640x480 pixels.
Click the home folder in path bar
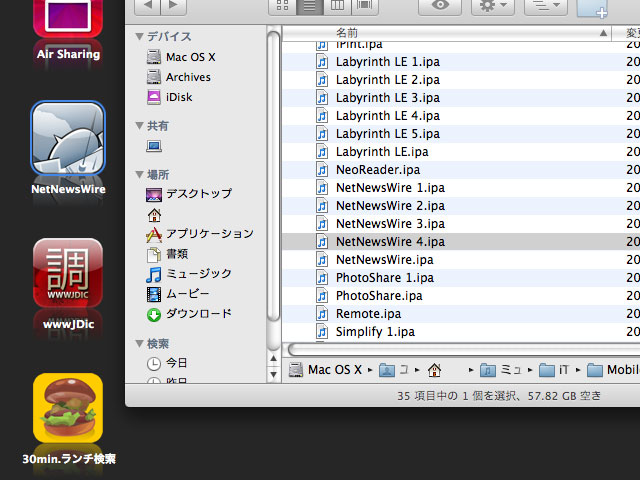(x=434, y=370)
